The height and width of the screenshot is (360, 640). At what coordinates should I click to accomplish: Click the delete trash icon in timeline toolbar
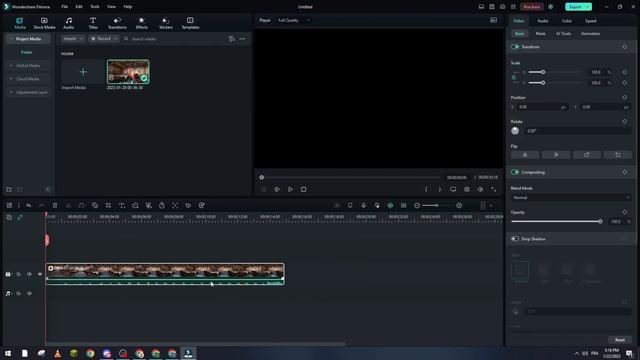point(55,206)
